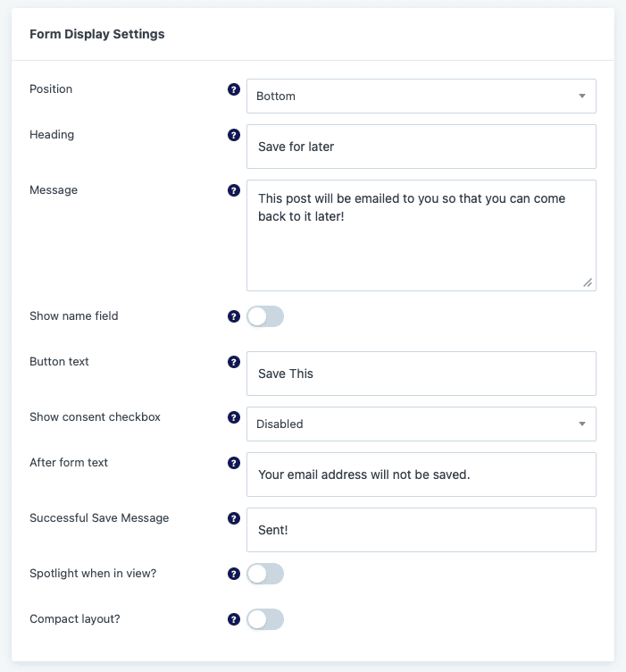This screenshot has width=626, height=672.
Task: Click the Compact layout help icon
Action: [233, 619]
